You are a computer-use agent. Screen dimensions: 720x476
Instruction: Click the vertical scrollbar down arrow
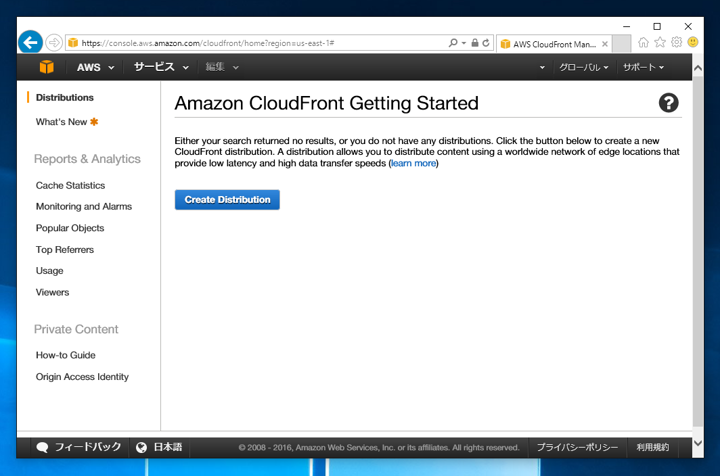tap(698, 443)
